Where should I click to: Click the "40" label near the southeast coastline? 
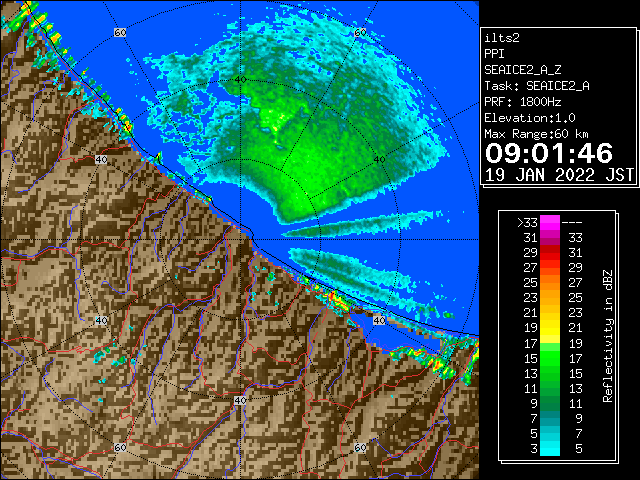coord(380,320)
